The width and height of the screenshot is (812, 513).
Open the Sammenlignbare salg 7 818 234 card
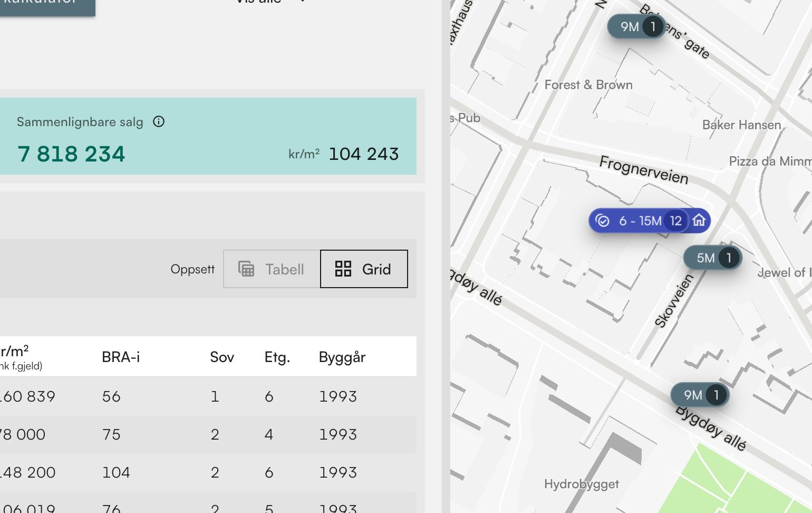(207, 136)
